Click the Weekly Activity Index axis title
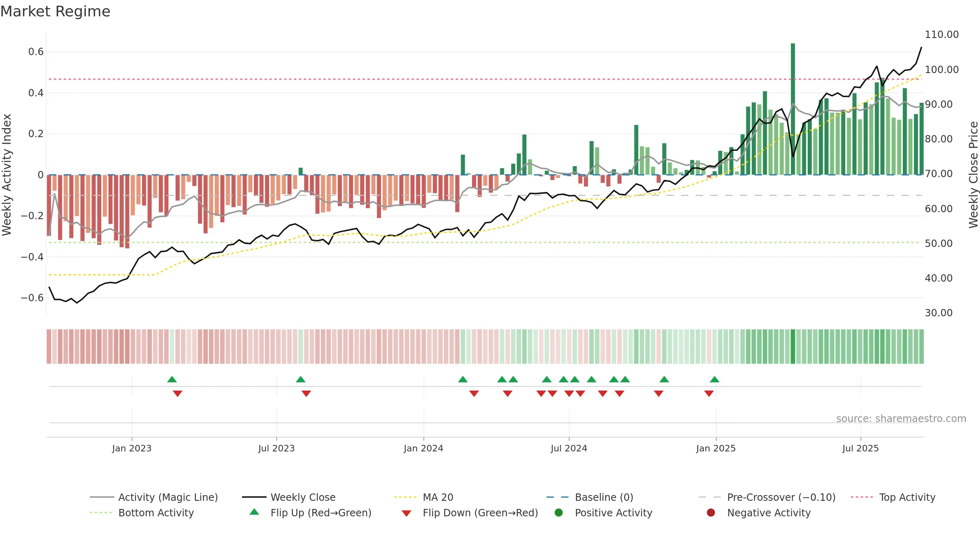 (x=7, y=175)
